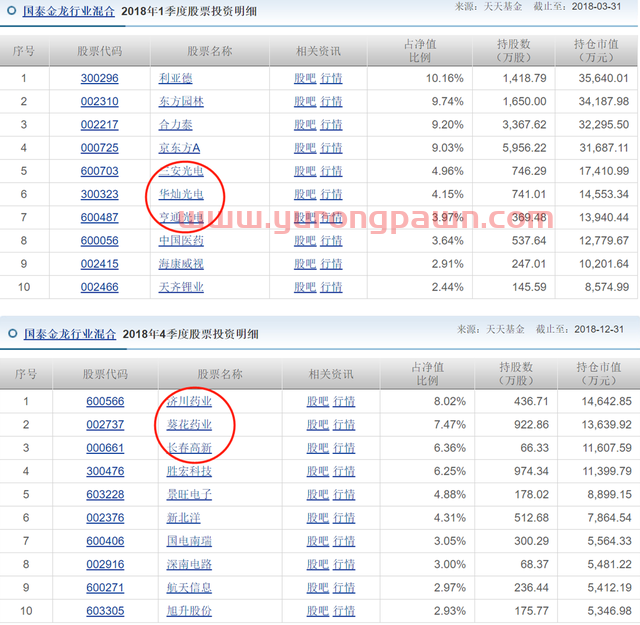Screen dimensions: 640x625
Task: Open stock code 300476
Action: [105, 471]
